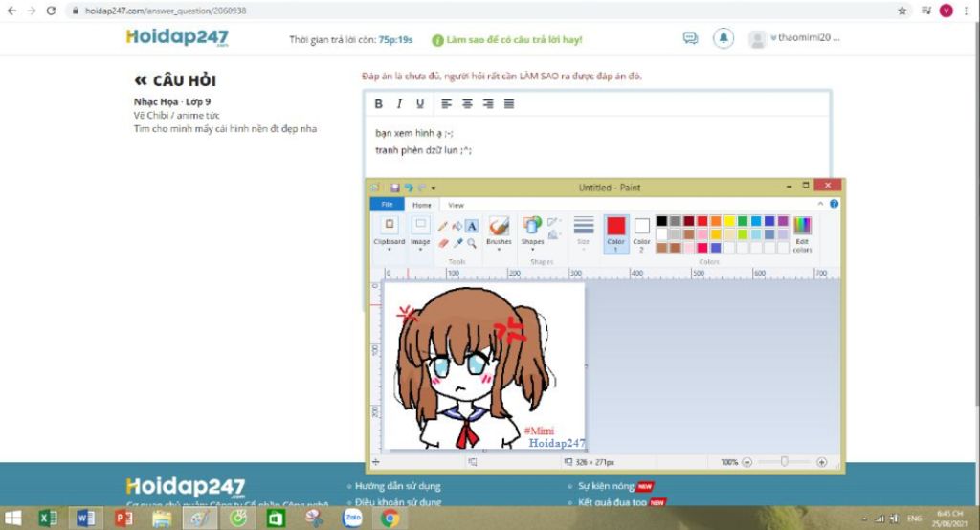Pick the yellow color swatch in Paint

[728, 221]
